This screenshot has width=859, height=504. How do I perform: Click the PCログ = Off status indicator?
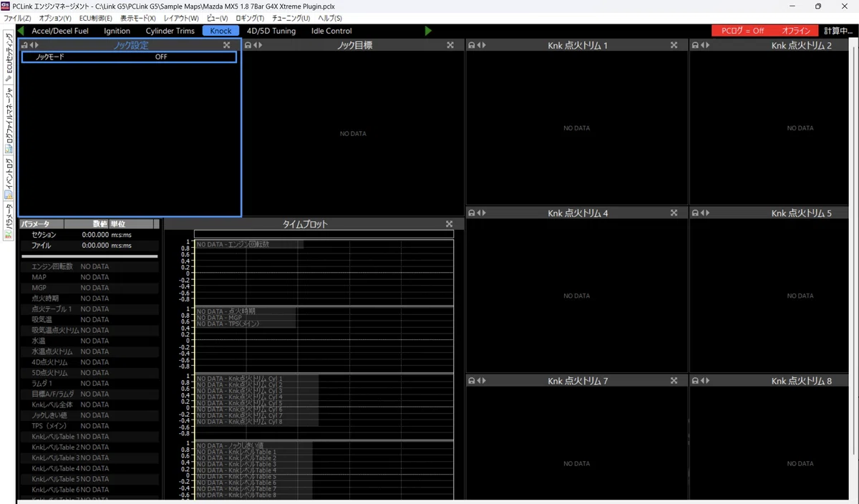tap(742, 31)
